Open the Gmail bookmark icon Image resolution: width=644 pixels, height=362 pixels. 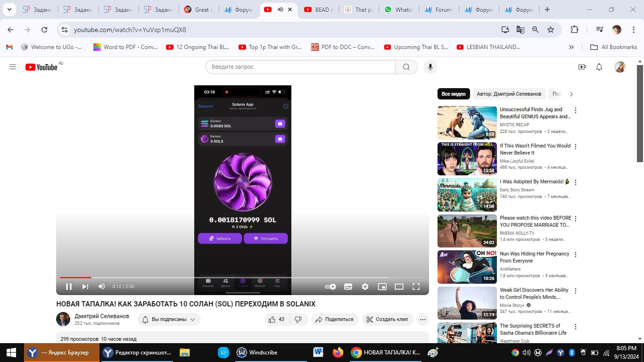click(9, 47)
